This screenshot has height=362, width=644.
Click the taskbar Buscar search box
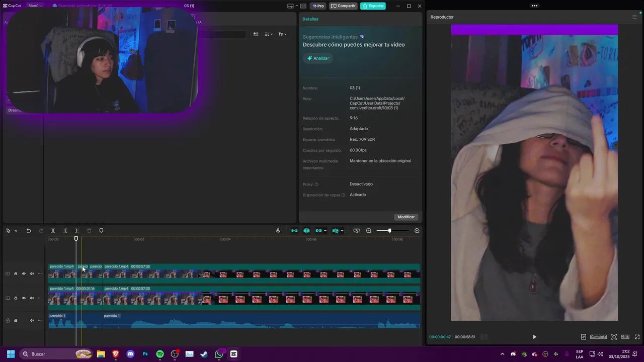point(56,354)
